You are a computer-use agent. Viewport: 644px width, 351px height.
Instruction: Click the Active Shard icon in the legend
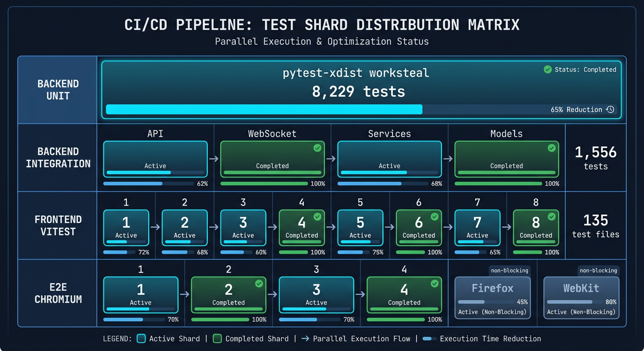pyautogui.click(x=142, y=339)
